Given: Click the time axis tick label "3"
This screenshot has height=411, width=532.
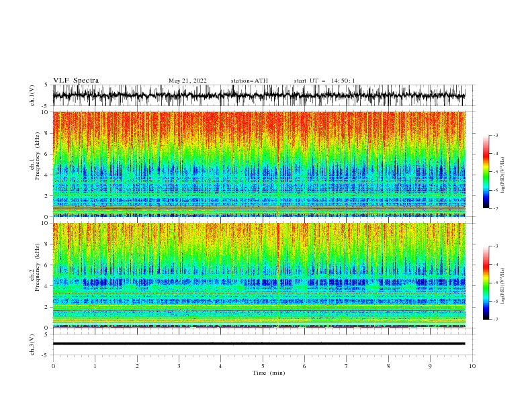Looking at the screenshot, I should point(179,366).
